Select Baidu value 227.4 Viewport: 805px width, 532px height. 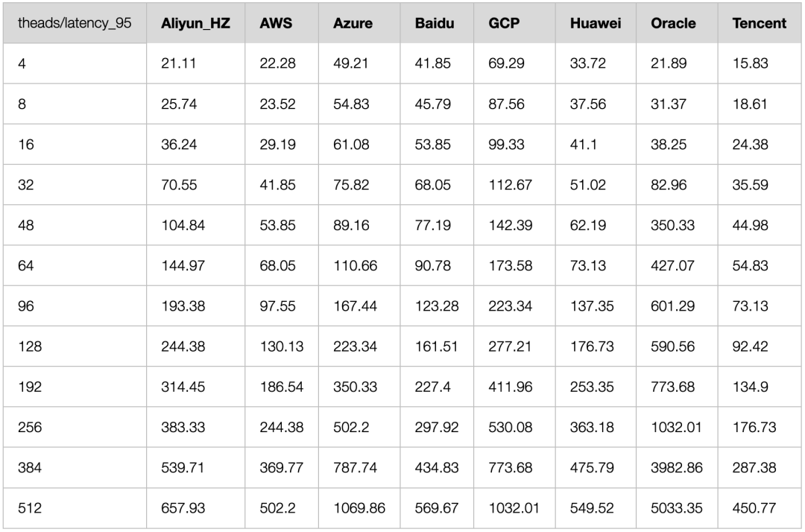point(437,387)
